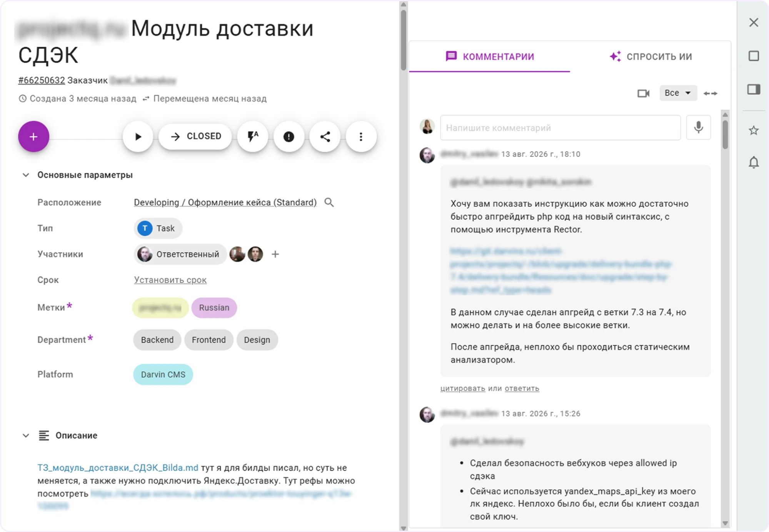
Task: Click the task details scrollbar
Action: (403, 40)
